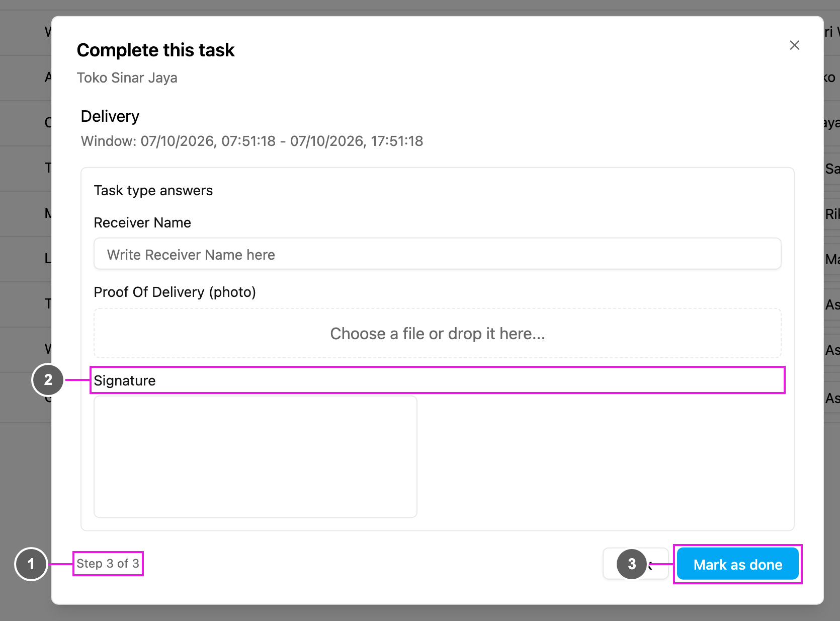The width and height of the screenshot is (840, 621).
Task: Click annotation marker number 1
Action: pos(31,564)
